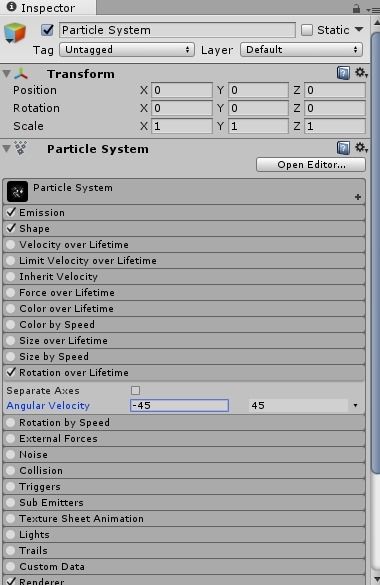Collapse the Particle System component foldout

[x=7, y=148]
